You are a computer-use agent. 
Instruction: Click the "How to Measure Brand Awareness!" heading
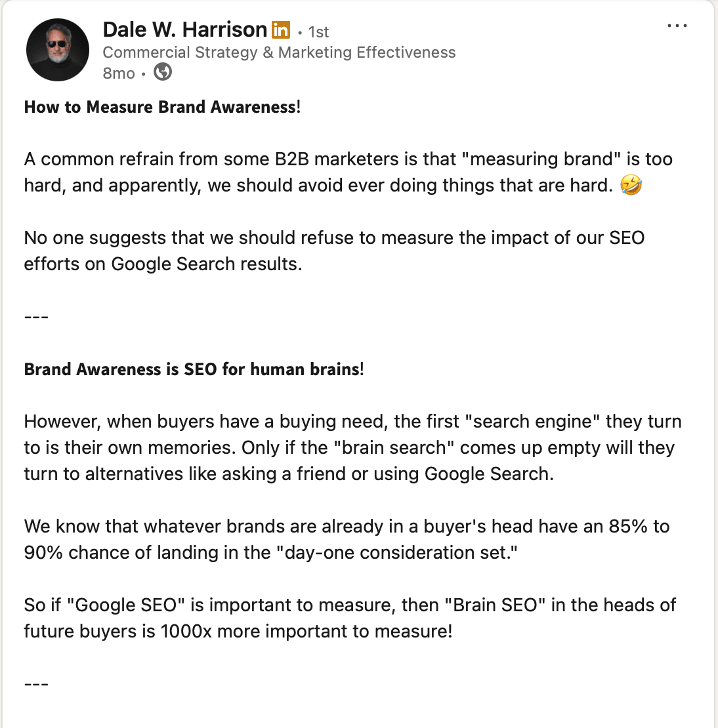pyautogui.click(x=162, y=107)
